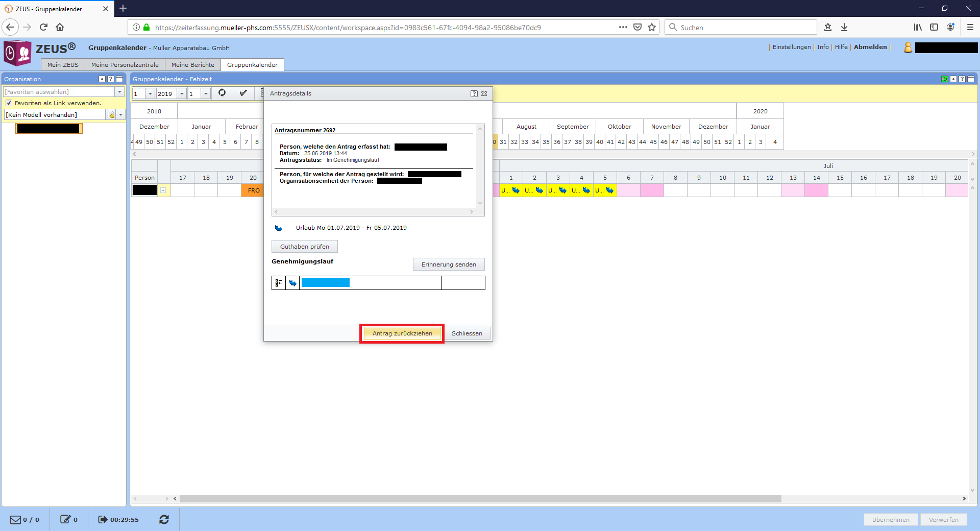Screen dimensions: 980x531
Task: Click the 'Antrag zurückziehen' button
Action: (402, 333)
